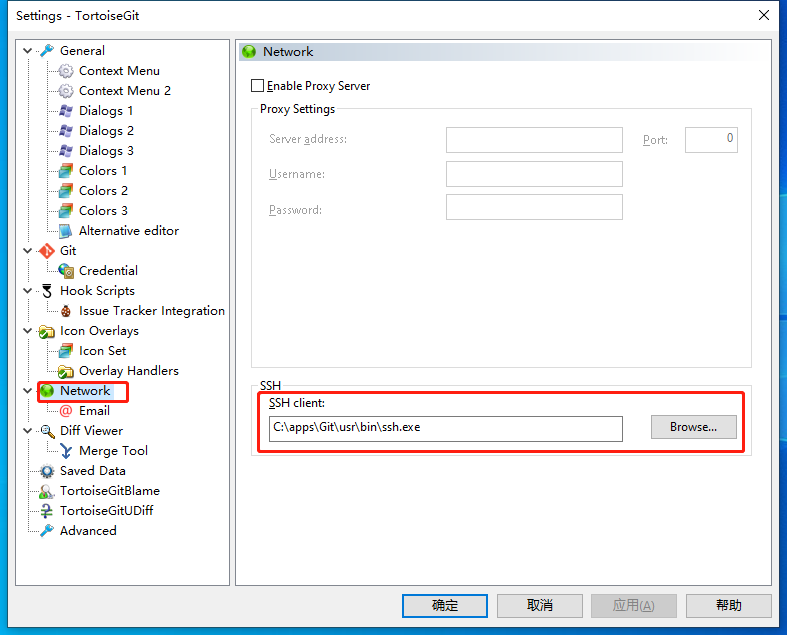Click the Colors 2 icon
787x635 pixels.
coord(66,191)
